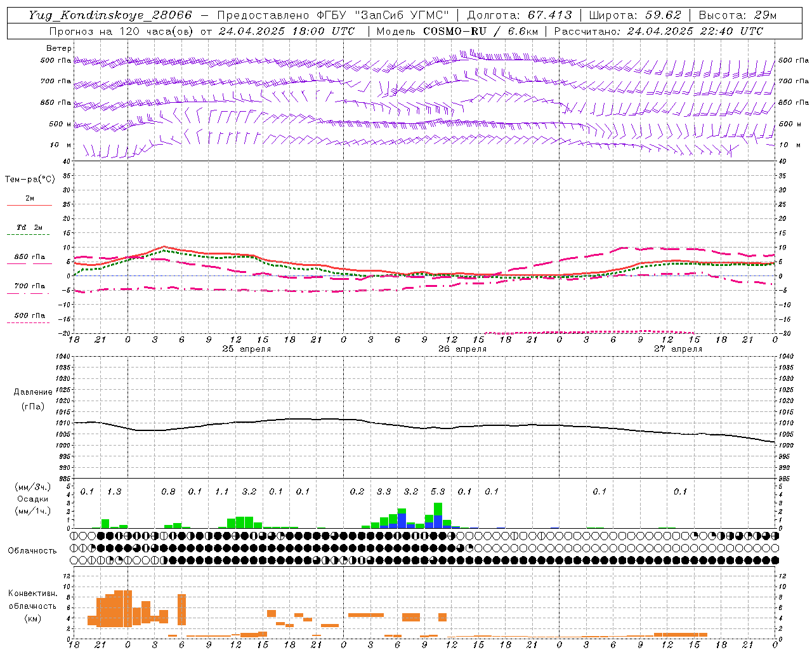Click the Тем-ра(°C) axis label
This screenshot has width=812, height=650.
pos(30,180)
